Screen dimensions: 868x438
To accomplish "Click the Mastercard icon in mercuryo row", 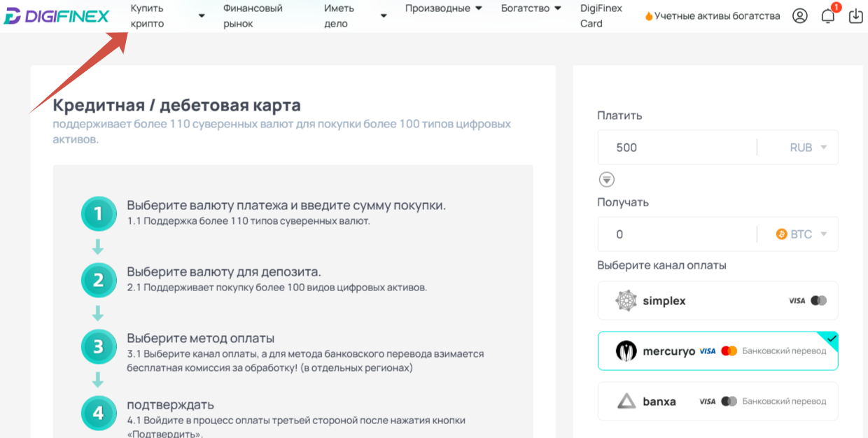I will tap(729, 351).
